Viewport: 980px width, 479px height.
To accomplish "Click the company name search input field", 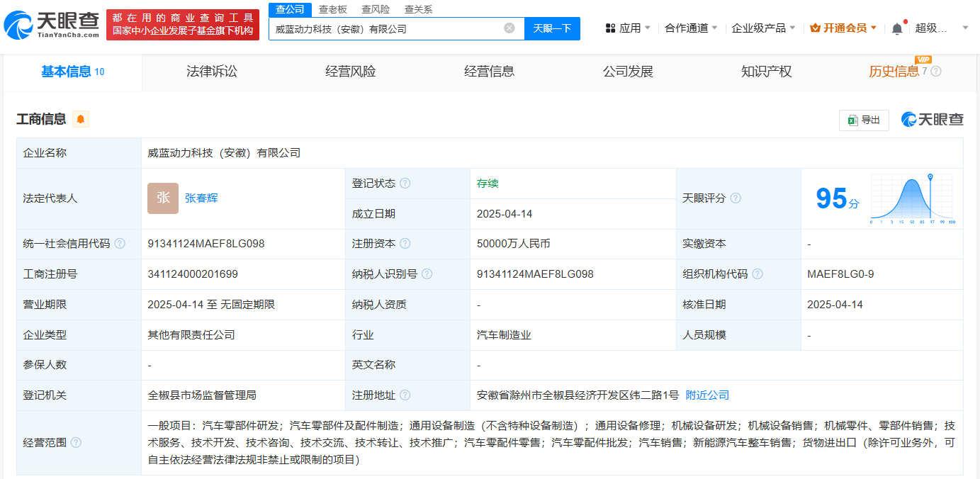I will pyautogui.click(x=386, y=29).
